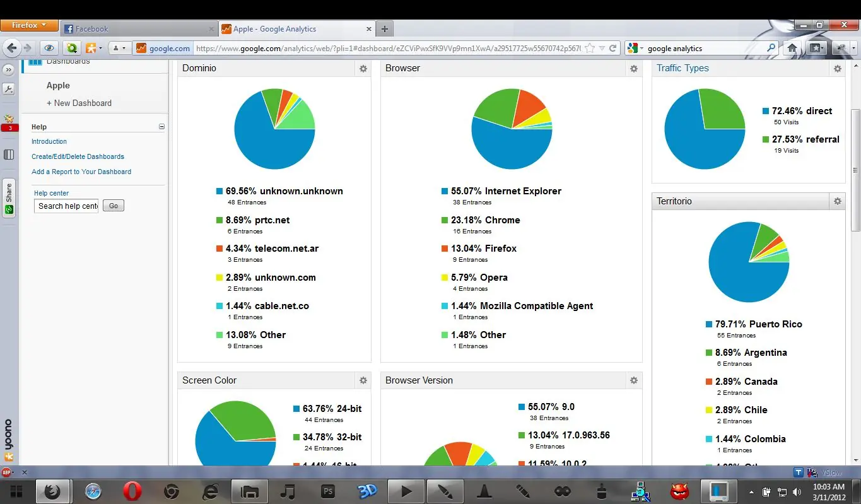This screenshot has height=504, width=861.
Task: Click the eye icon in the navigation toolbar
Action: 49,48
